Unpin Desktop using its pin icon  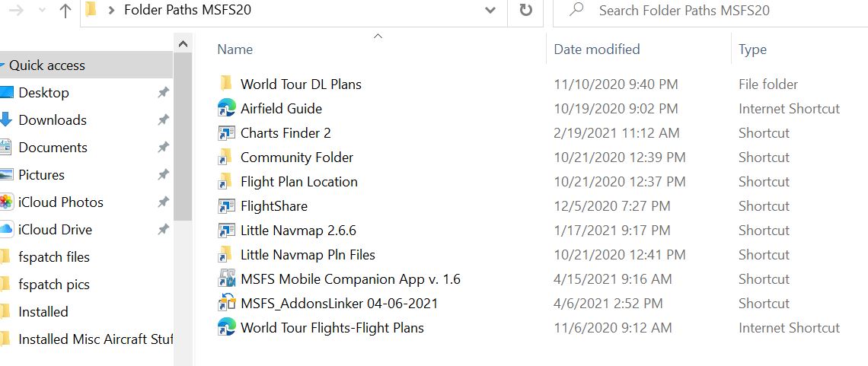point(163,93)
